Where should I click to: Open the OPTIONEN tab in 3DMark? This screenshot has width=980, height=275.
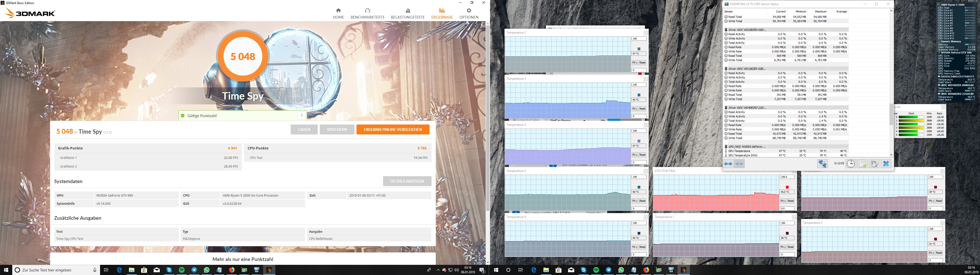(469, 13)
